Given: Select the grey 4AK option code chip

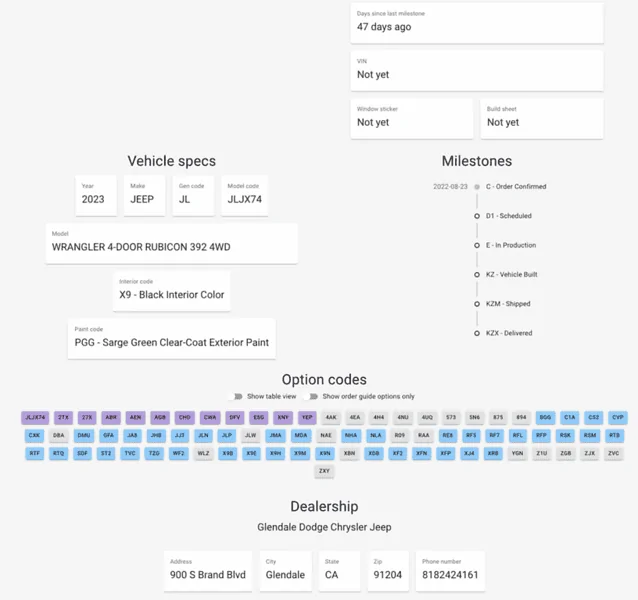Looking at the screenshot, I should coord(331,418).
